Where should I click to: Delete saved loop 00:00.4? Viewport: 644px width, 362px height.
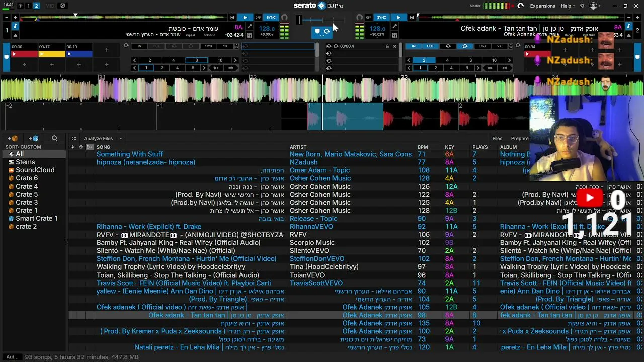pyautogui.click(x=394, y=46)
